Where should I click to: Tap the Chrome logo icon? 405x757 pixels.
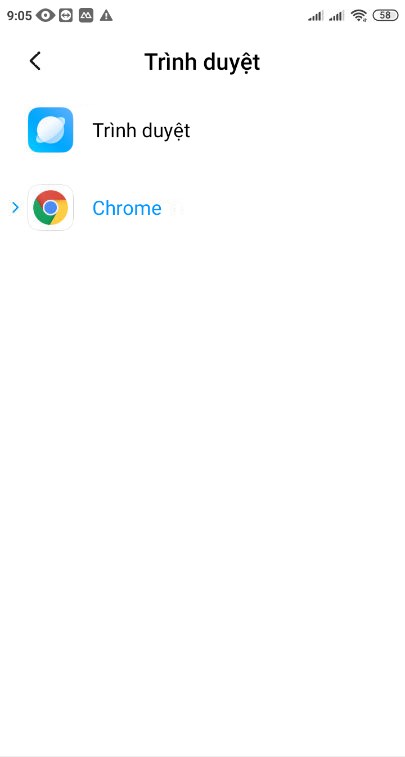pyautogui.click(x=50, y=208)
